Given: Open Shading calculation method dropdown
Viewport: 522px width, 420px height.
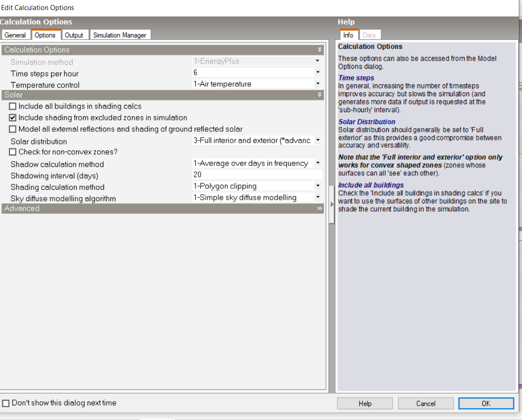Looking at the screenshot, I should 318,186.
